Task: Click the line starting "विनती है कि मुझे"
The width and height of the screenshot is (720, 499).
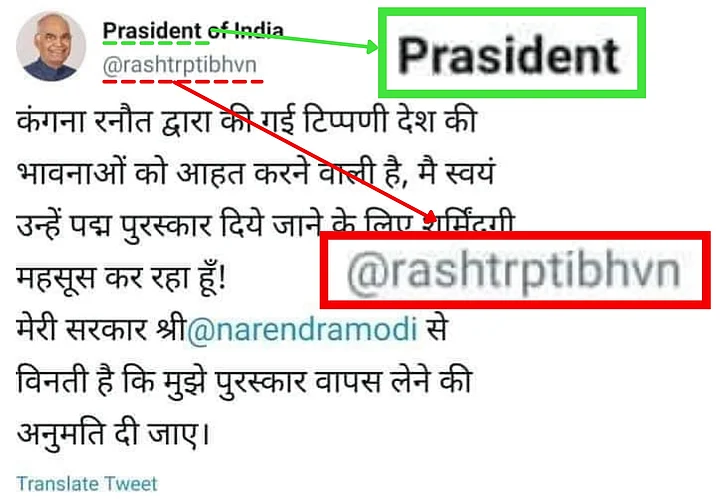Action: coord(244,381)
